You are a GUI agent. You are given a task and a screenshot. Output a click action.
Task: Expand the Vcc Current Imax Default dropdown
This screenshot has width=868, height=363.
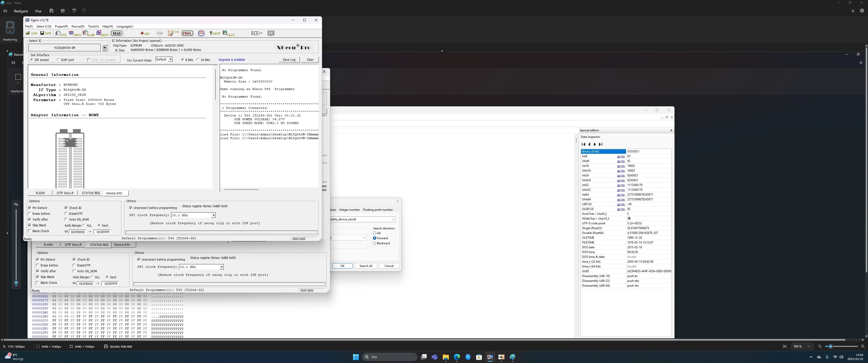pos(170,59)
